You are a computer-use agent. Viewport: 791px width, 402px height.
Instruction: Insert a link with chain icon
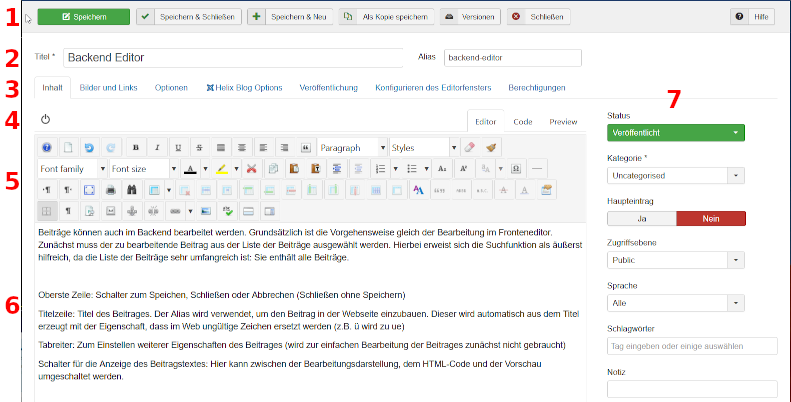point(175,211)
